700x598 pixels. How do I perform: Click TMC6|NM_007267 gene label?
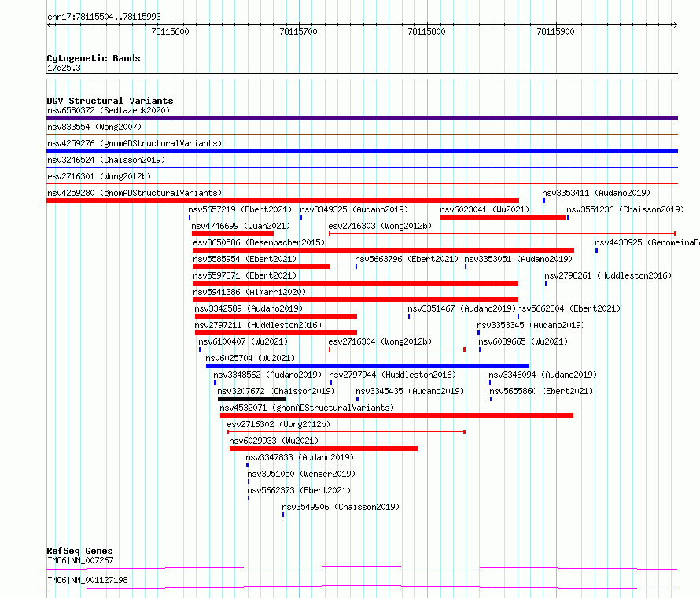point(80,560)
